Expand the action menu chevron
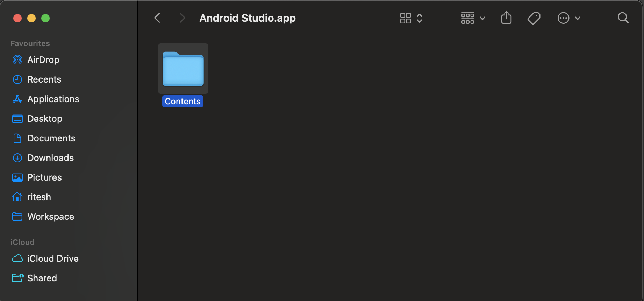 [578, 18]
